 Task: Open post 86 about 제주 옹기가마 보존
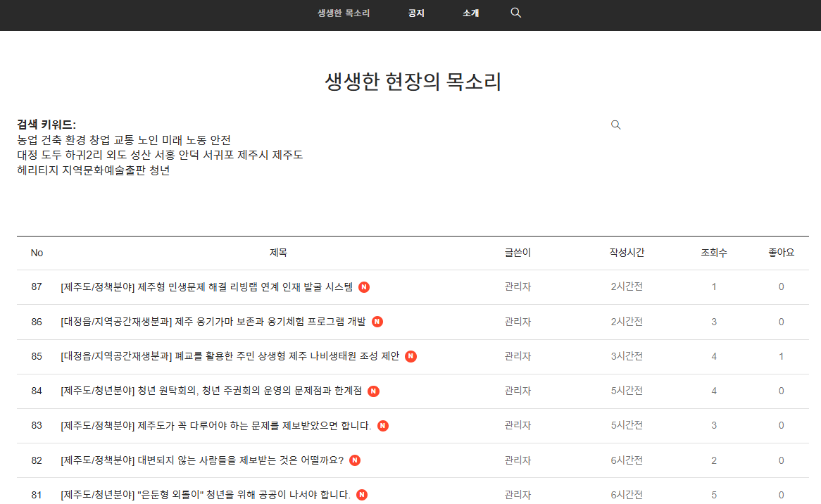[x=213, y=322]
